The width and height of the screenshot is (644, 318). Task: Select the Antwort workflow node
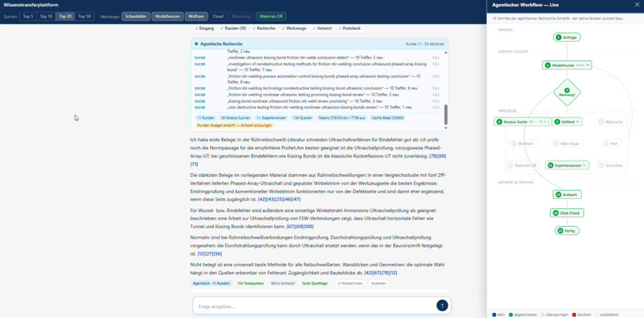(567, 195)
